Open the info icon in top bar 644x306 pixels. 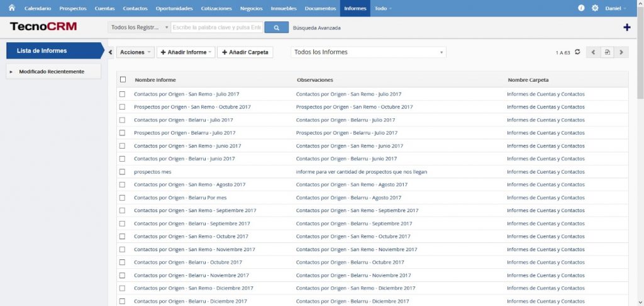click(581, 8)
